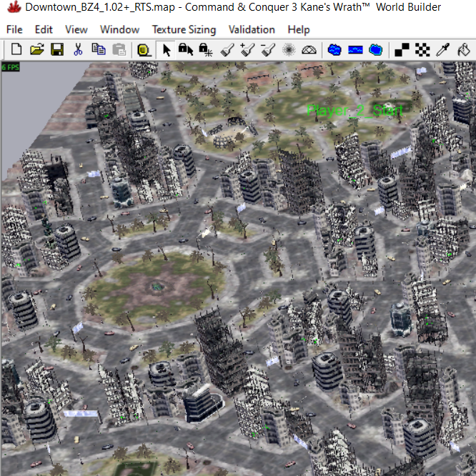Copy selection with the copy icon
The height and width of the screenshot is (476, 476).
pyautogui.click(x=99, y=49)
